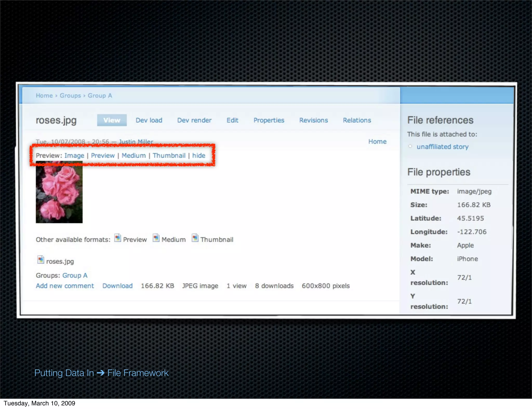Go to Home in the breadcrumb
Screen dimensions: 532x409
(44, 96)
